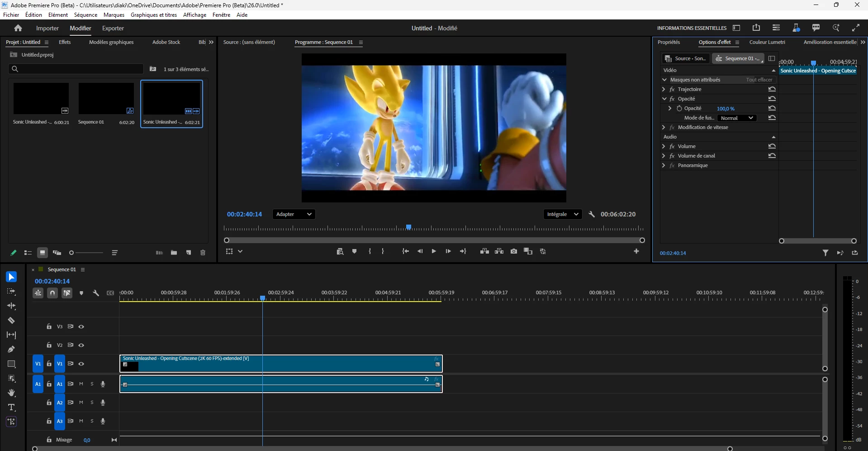Click the Export Frame camera icon
868x451 pixels.
514,251
